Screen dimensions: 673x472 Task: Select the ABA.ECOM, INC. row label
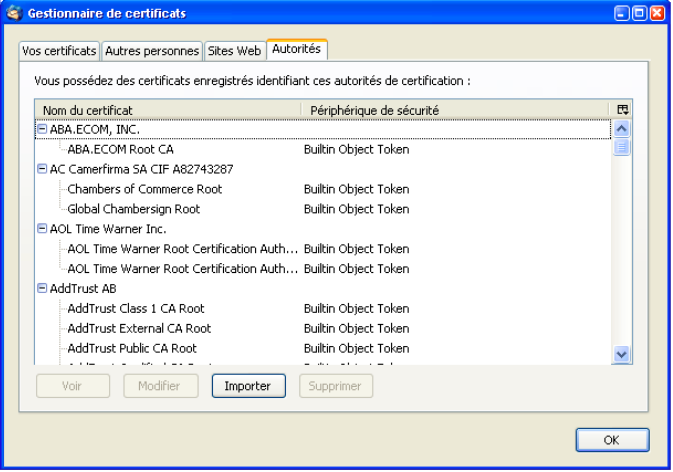[x=95, y=129]
